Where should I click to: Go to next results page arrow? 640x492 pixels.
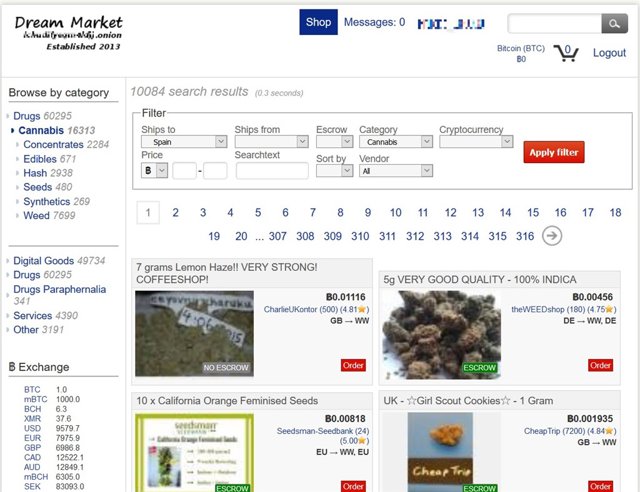(x=552, y=236)
